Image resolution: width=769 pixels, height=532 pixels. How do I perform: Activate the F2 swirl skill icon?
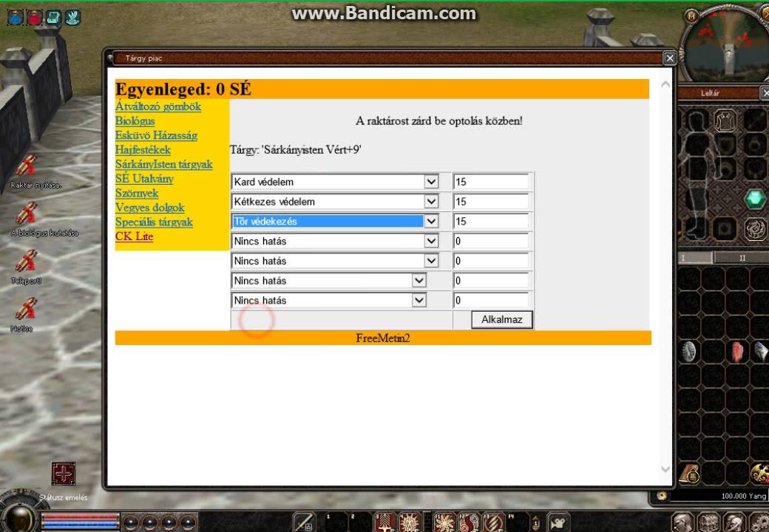(468, 522)
